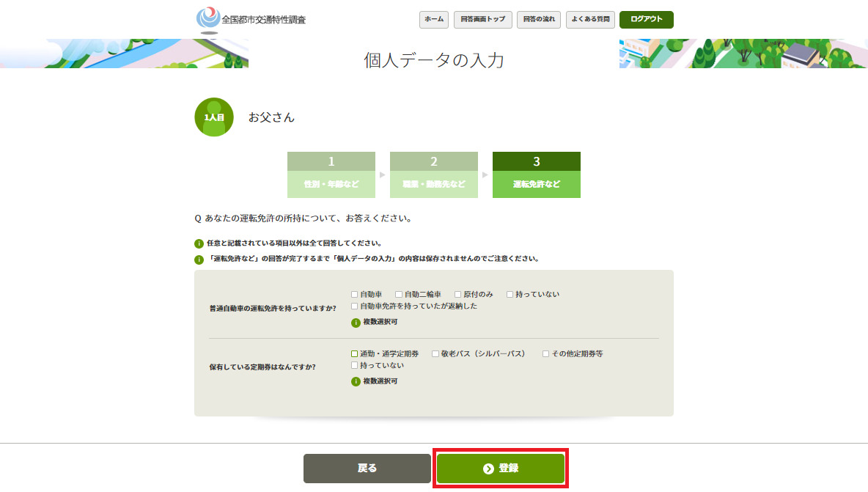Image resolution: width=868 pixels, height=492 pixels.
Task: Check the その他定期券等 checkbox
Action: coord(545,354)
